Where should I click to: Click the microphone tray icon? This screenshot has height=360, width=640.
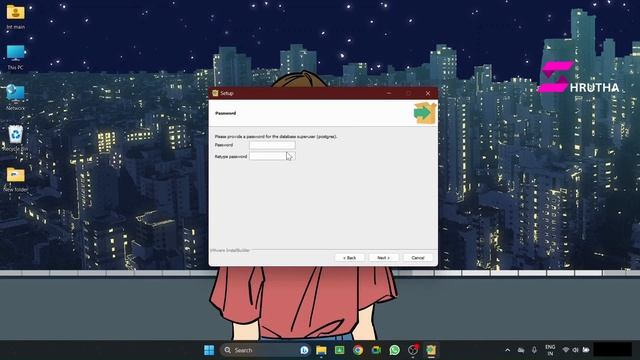(534, 350)
